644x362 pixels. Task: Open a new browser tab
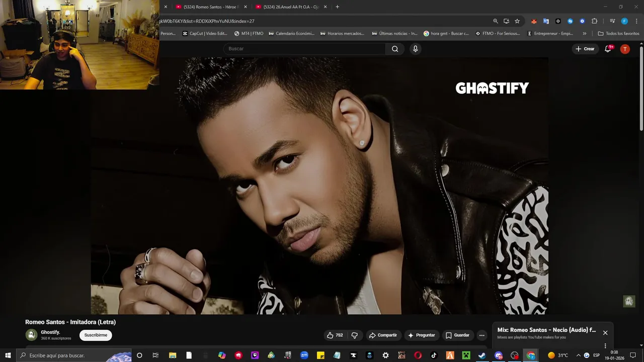(x=337, y=7)
